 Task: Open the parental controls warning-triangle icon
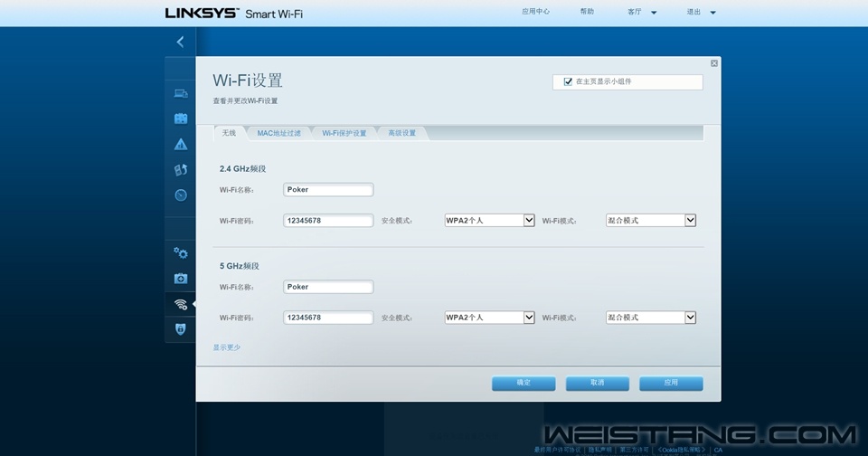181,144
